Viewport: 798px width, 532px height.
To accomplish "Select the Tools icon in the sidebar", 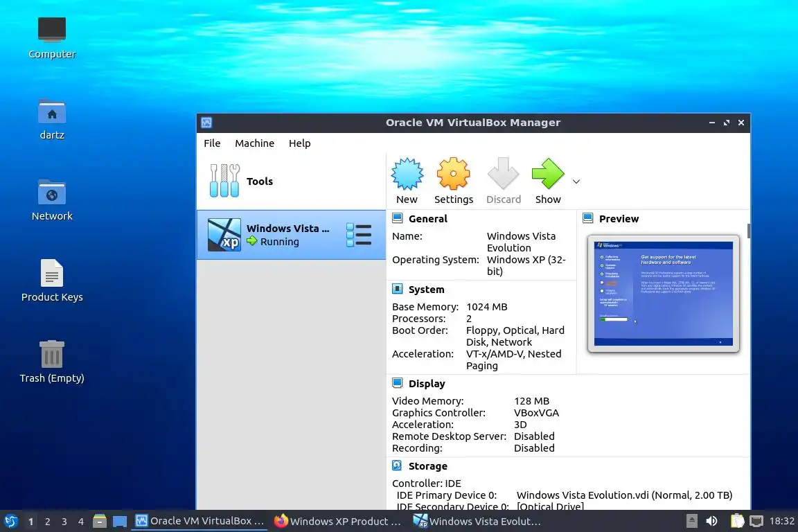I will 224,181.
